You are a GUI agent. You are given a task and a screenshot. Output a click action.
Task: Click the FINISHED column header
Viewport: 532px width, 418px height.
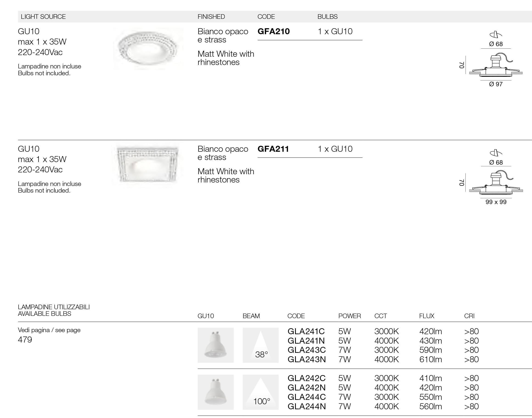pyautogui.click(x=211, y=17)
